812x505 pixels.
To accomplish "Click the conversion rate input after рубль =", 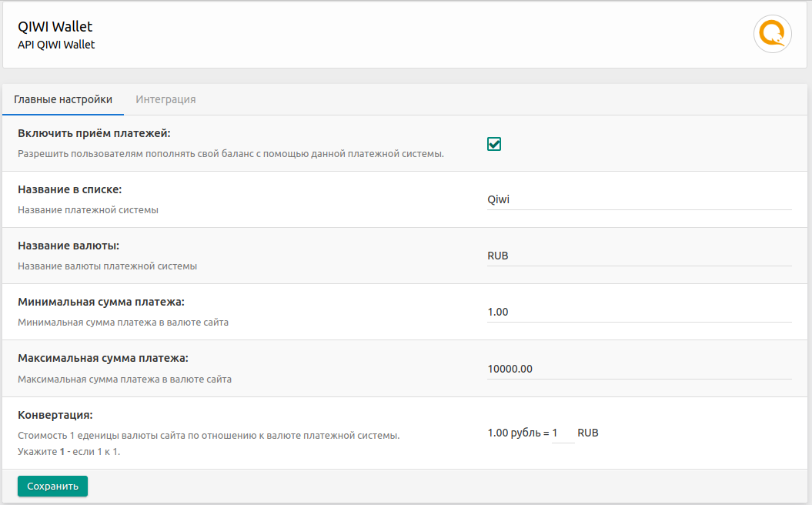I will coord(563,433).
